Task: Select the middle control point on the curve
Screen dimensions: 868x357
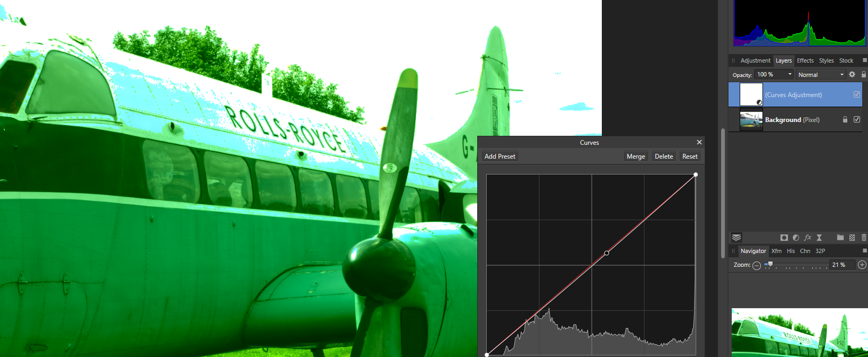Action: coord(607,253)
